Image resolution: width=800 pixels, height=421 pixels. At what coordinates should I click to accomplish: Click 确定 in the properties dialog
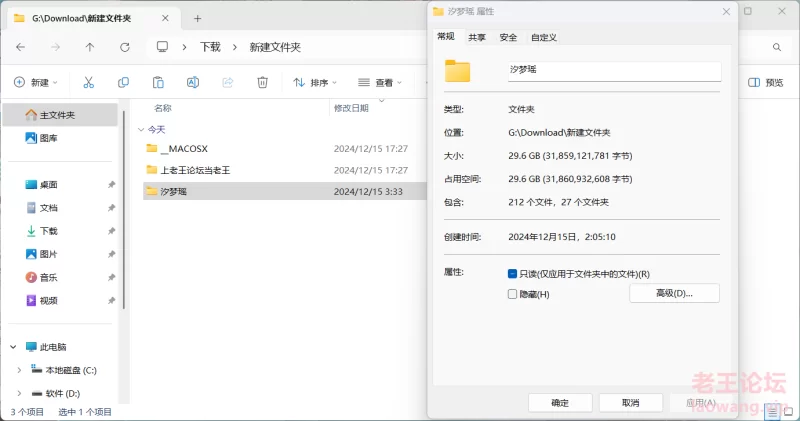pyautogui.click(x=560, y=403)
